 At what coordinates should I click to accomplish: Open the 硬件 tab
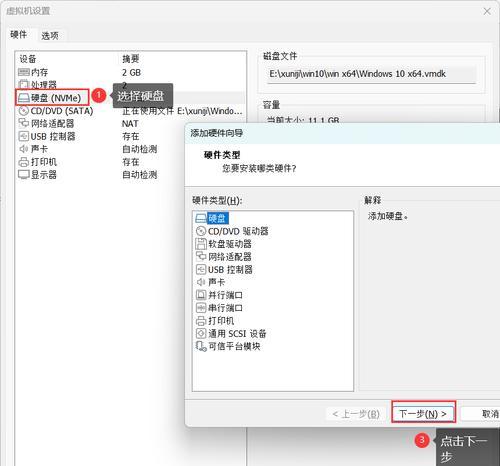18,34
